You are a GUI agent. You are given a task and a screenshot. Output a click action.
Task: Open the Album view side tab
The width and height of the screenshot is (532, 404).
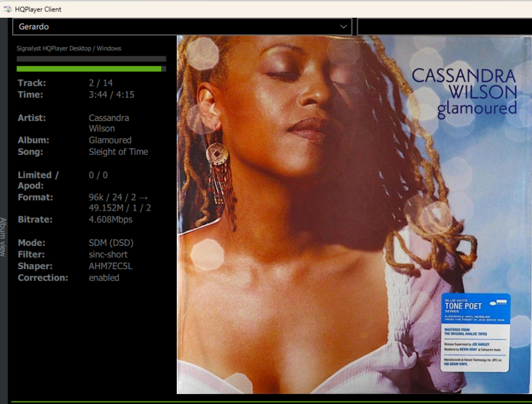(3, 237)
